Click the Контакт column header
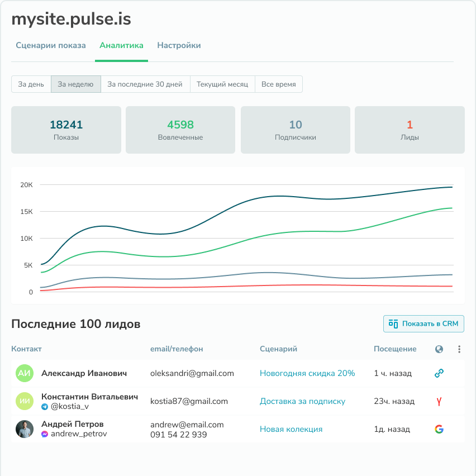 (x=26, y=349)
